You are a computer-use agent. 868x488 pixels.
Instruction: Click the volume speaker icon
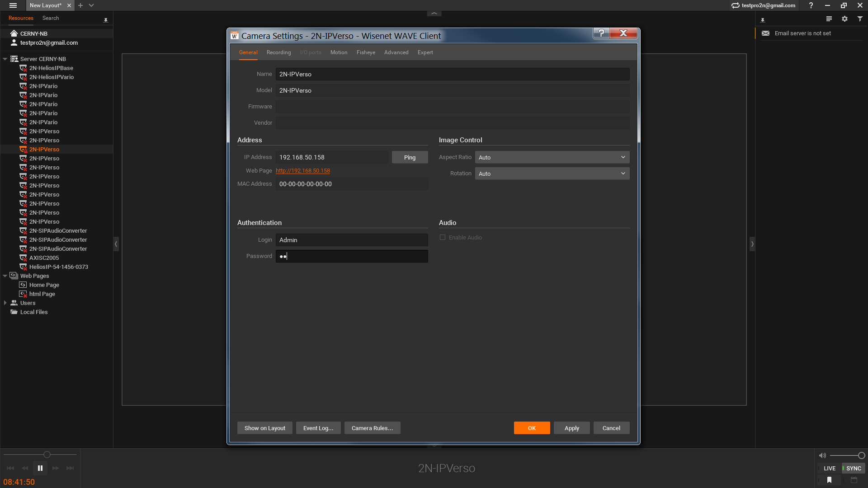(822, 455)
